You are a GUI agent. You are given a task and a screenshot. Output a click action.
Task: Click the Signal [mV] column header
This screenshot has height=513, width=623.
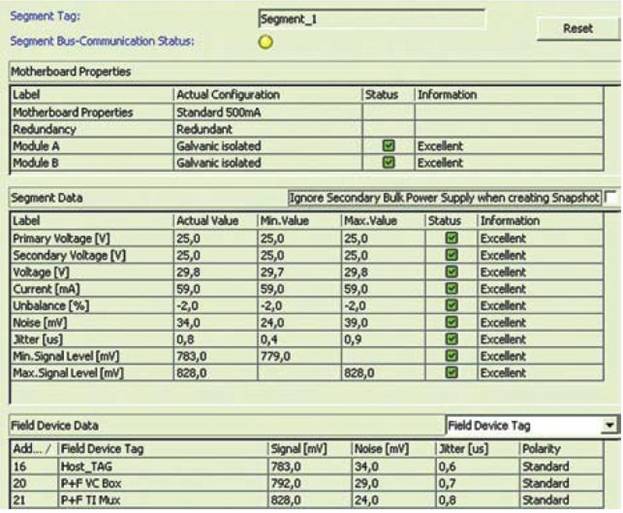click(x=310, y=449)
